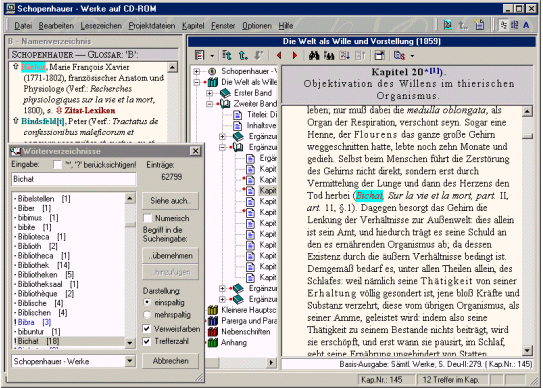
Task: Click the Schopenhauer root node globe icon
Action: (x=212, y=71)
